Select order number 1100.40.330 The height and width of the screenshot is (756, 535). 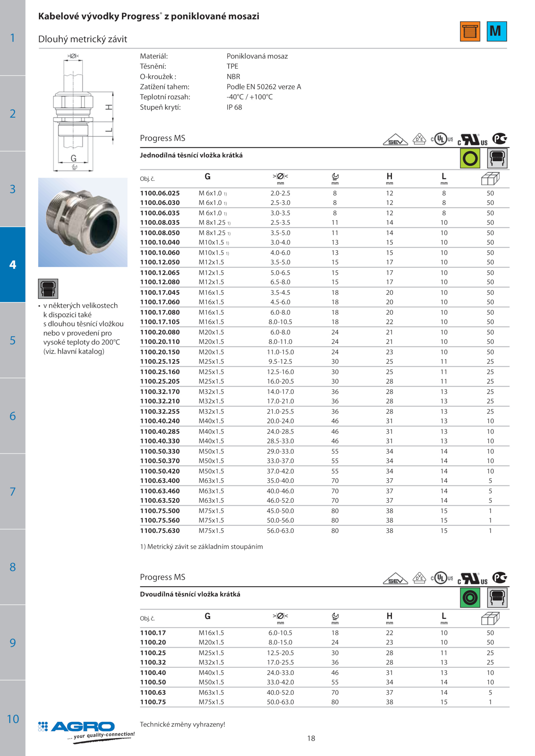tap(160, 441)
